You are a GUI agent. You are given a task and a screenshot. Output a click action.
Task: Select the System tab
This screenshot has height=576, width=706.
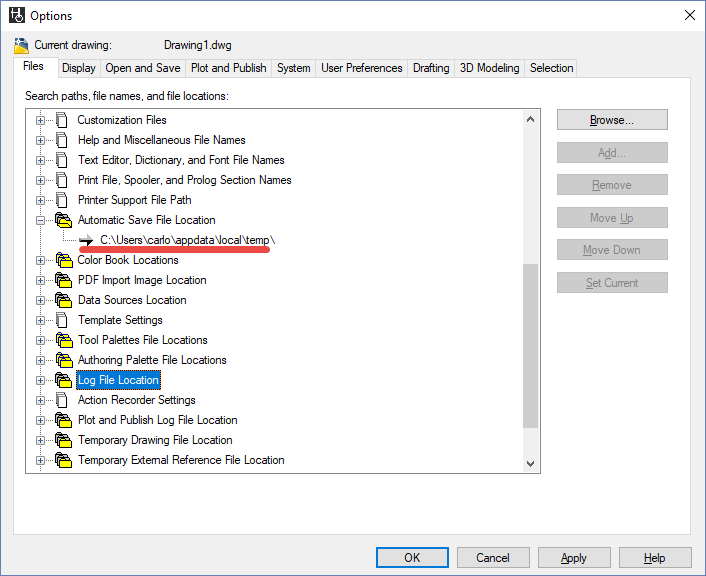[x=294, y=68]
